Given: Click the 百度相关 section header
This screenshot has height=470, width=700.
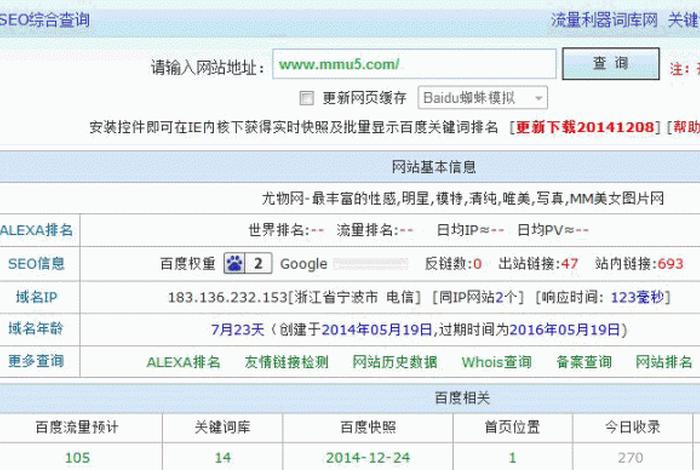Looking at the screenshot, I should [462, 398].
